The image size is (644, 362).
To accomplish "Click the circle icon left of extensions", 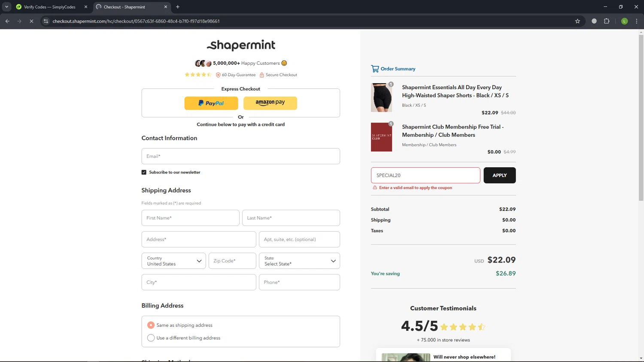I will click(594, 21).
